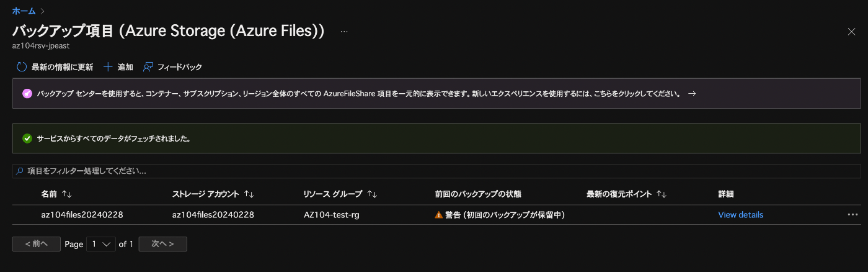Viewport: 868px width, 272px height.
Task: Open the ホーム breadcrumb link
Action: pos(24,11)
